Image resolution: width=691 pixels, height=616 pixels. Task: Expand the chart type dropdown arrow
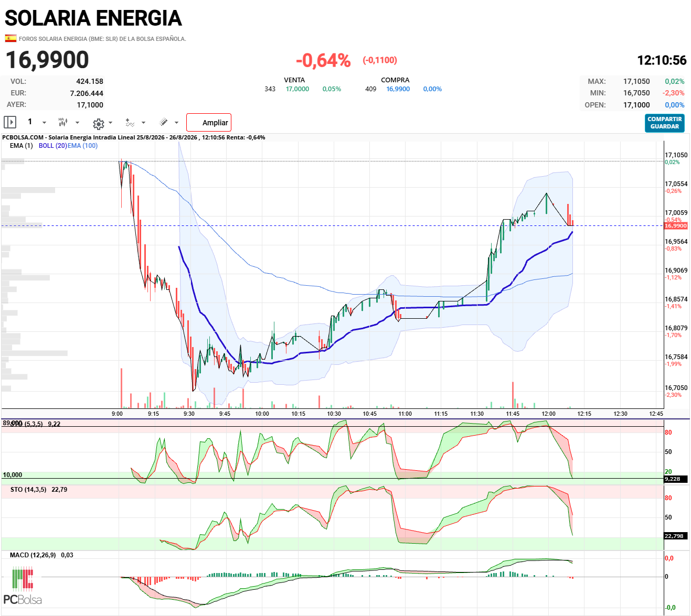coord(77,123)
